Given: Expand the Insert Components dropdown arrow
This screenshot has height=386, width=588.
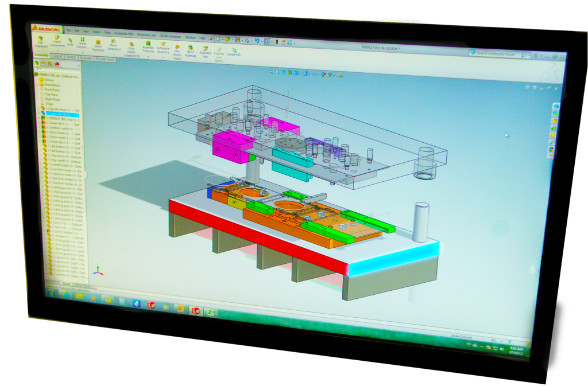Looking at the screenshot, I should point(58,50).
